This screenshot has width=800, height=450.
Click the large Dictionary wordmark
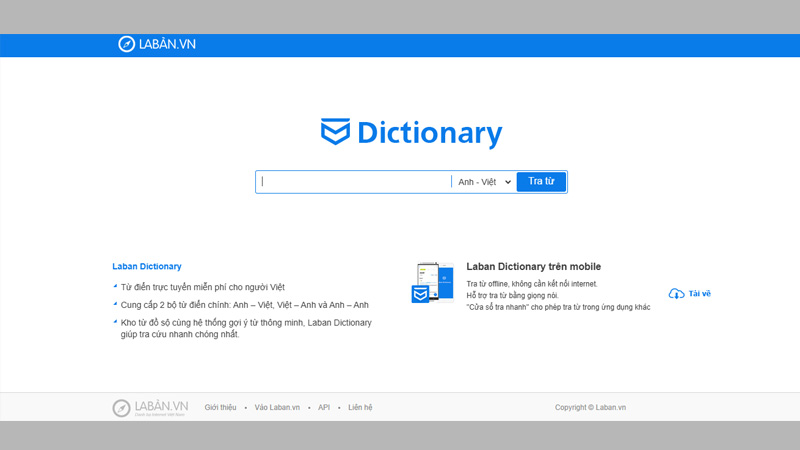429,133
